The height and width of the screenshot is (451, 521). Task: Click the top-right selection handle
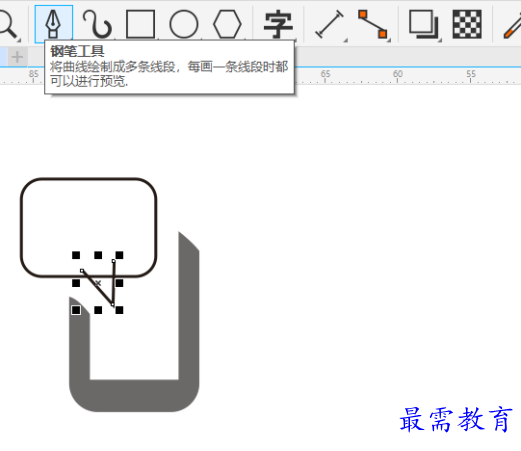[x=119, y=255]
